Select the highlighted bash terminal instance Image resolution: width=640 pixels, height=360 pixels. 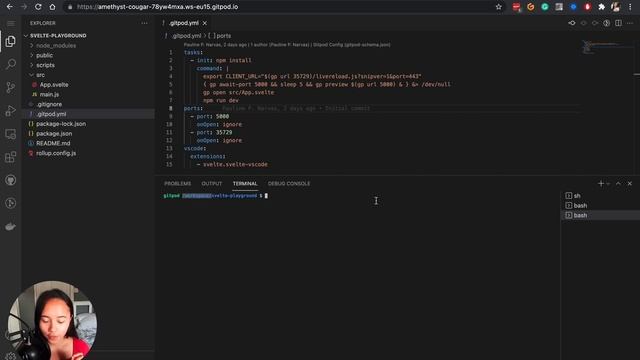coord(600,215)
